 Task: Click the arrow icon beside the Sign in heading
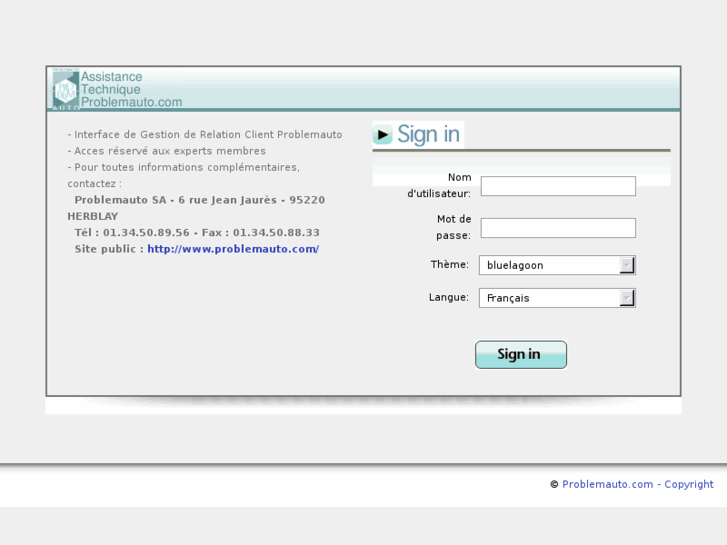click(383, 135)
